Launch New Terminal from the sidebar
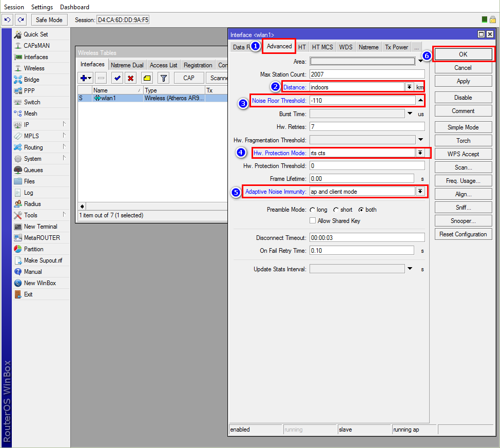The image size is (500, 448). 41,227
